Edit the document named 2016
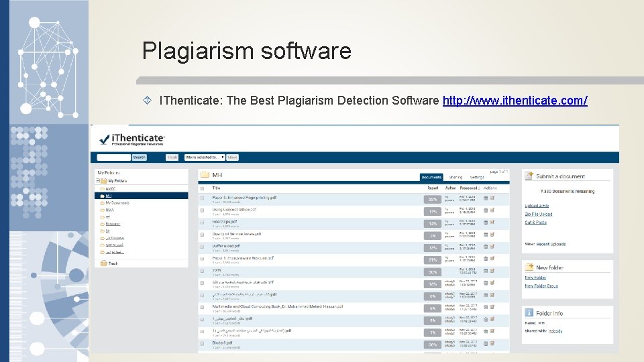The image size is (644, 362). click(x=492, y=271)
